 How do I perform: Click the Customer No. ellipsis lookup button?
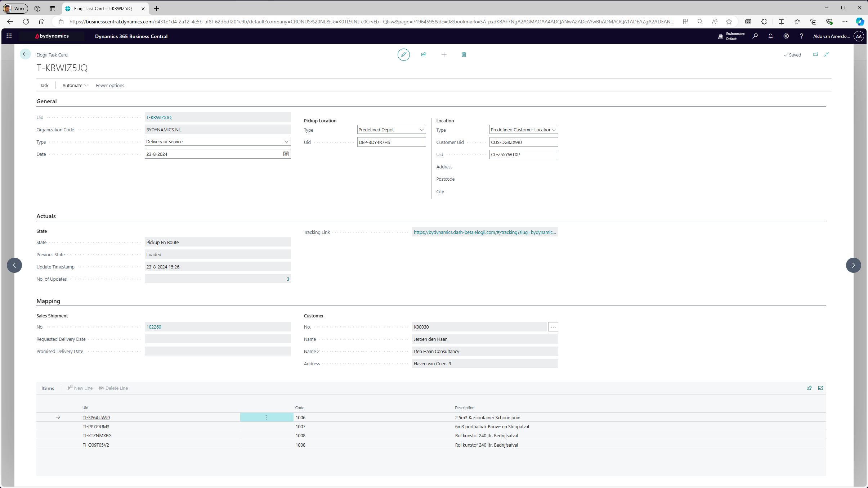[553, 327]
